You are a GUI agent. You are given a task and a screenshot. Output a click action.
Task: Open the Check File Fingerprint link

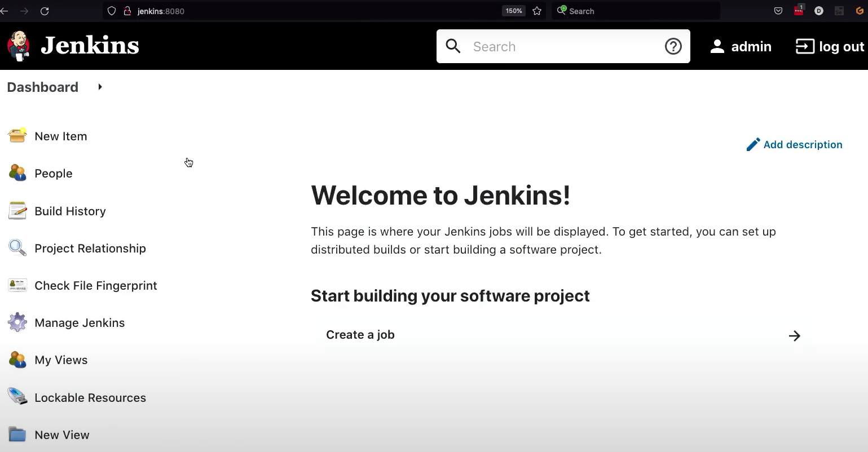pos(96,286)
